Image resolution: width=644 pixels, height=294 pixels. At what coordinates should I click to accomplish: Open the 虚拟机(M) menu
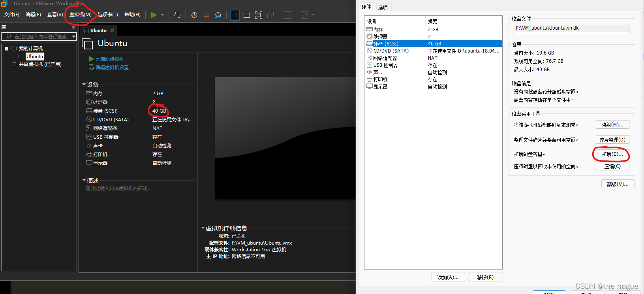[x=81, y=15]
